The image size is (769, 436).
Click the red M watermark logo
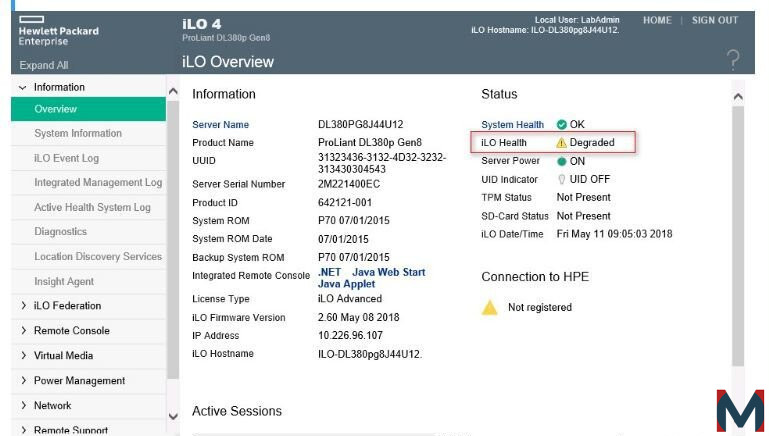click(x=740, y=410)
